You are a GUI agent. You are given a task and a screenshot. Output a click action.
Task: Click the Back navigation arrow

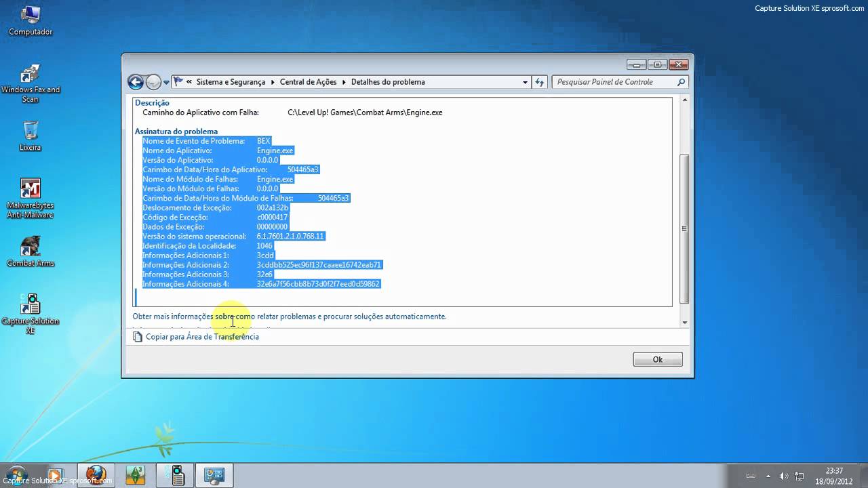[x=136, y=82]
